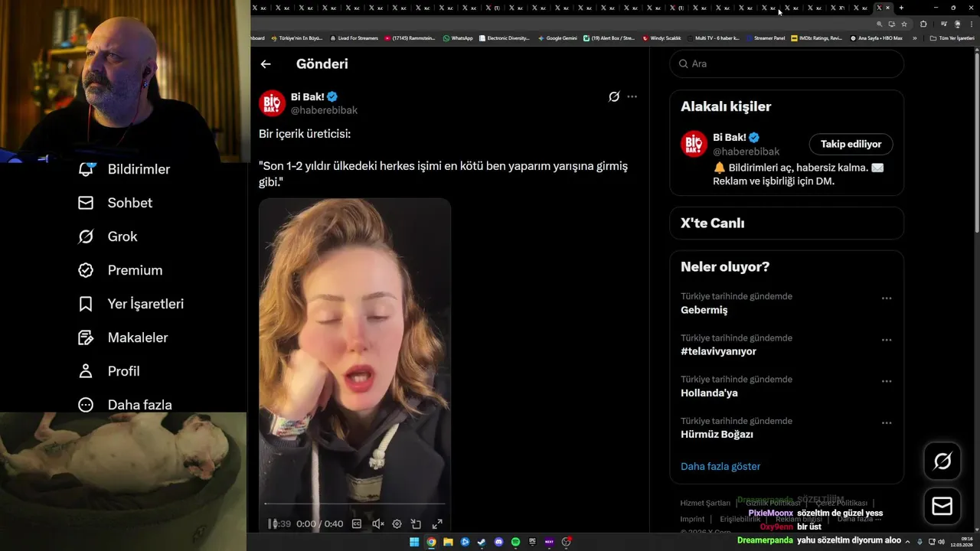Open a new browser tab
980x551 pixels.
[x=901, y=8]
